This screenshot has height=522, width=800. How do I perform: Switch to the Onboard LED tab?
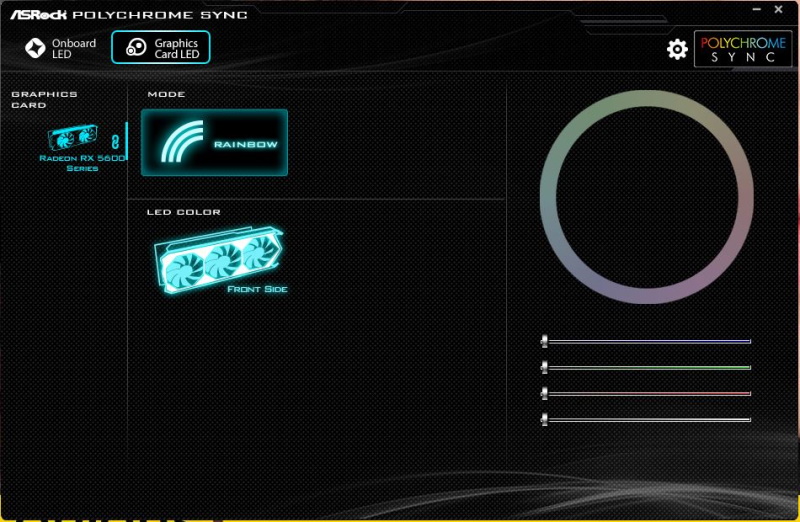pos(61,48)
